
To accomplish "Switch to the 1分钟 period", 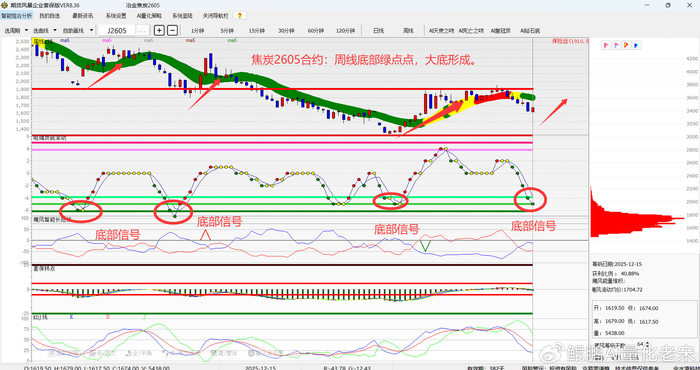I will pos(197,31).
